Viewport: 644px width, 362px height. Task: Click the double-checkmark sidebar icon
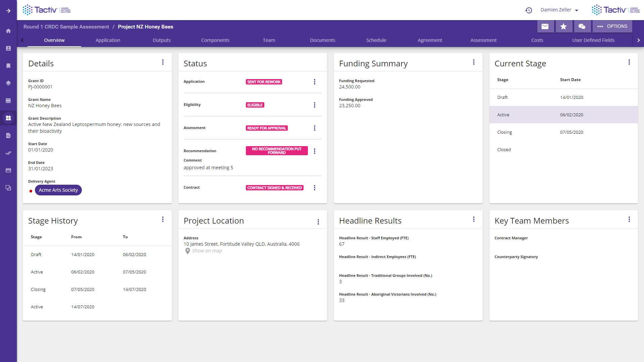8,153
